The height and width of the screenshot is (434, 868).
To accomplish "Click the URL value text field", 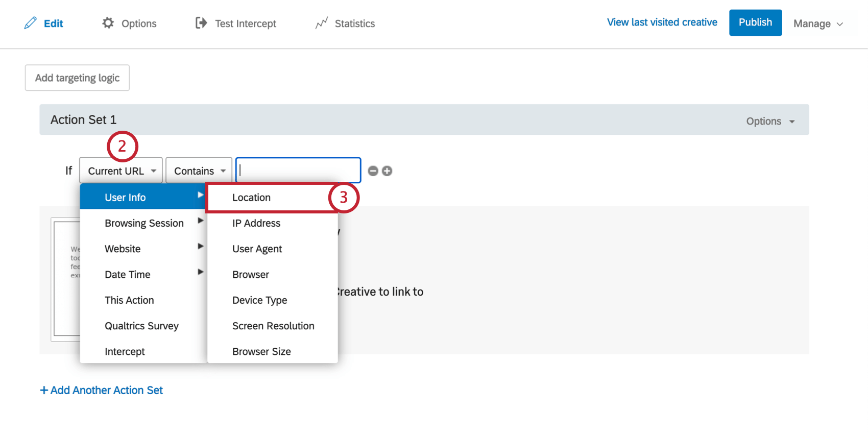I will point(298,171).
